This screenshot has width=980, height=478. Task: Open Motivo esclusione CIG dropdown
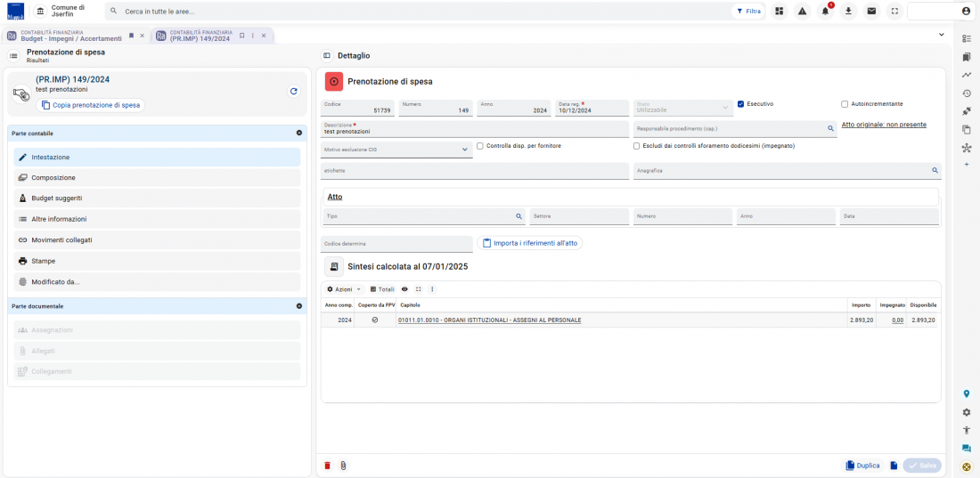tap(396, 150)
